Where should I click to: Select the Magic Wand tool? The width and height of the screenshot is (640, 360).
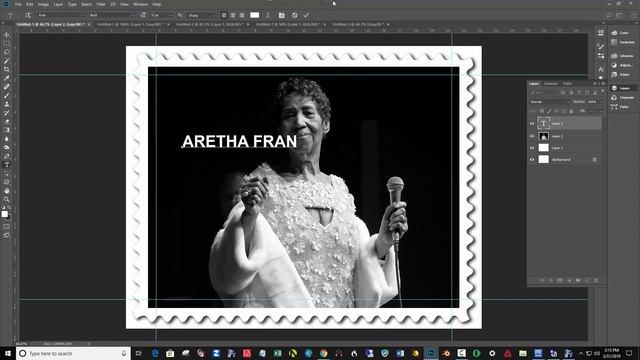(7, 61)
